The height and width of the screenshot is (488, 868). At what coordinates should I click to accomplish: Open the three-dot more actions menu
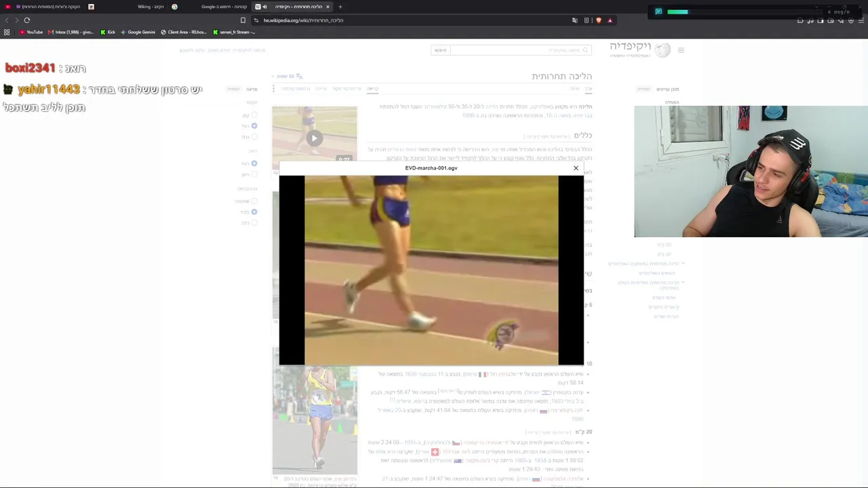click(274, 89)
